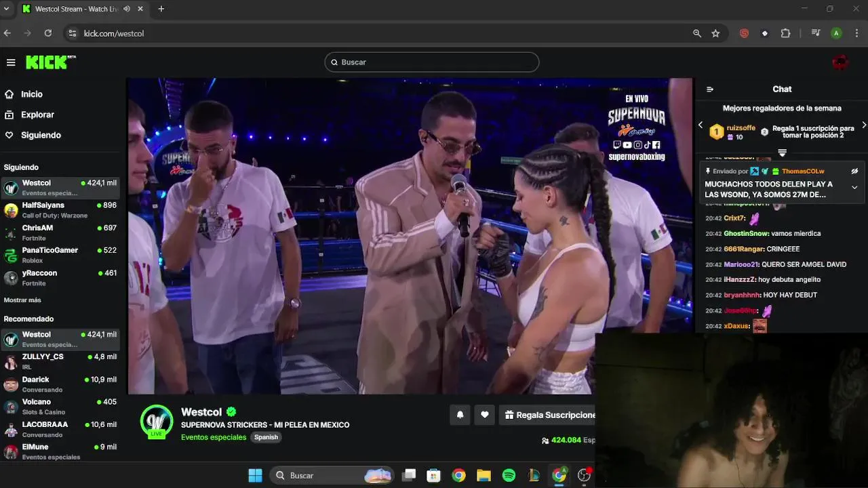
Task: Open Daarick recommended channel
Action: 61,384
